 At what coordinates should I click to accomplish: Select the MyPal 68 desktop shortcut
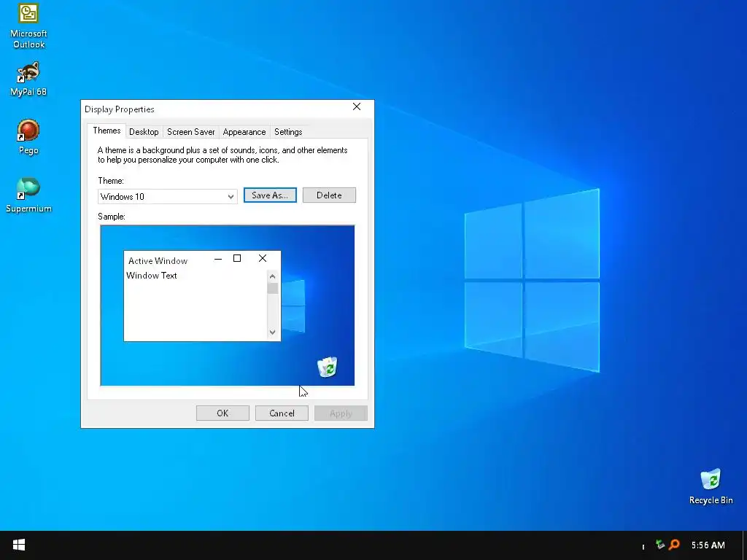28,79
